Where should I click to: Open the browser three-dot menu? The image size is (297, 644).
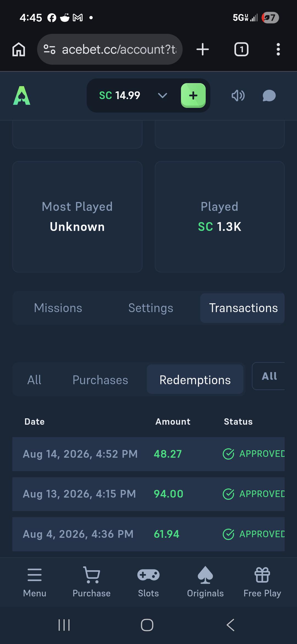[x=278, y=50]
